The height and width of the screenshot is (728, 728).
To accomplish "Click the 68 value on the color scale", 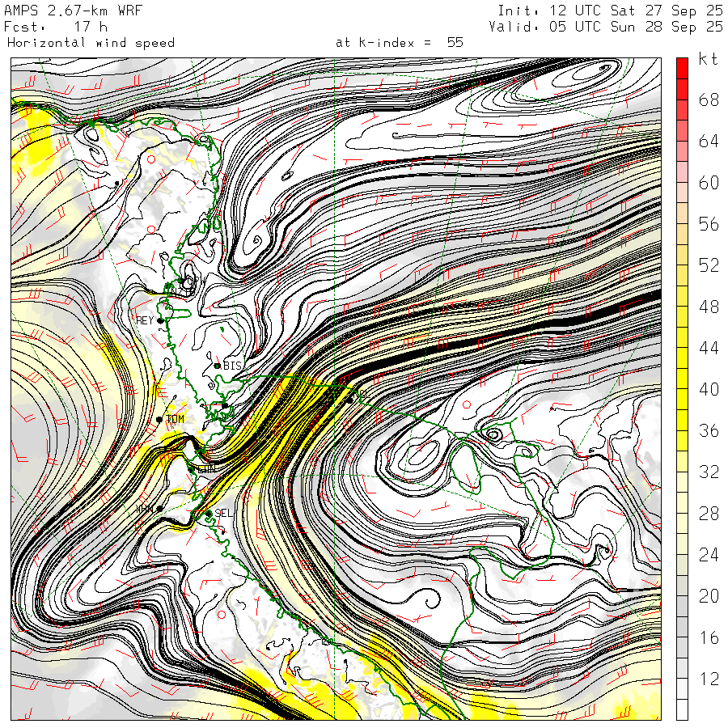I will click(709, 99).
